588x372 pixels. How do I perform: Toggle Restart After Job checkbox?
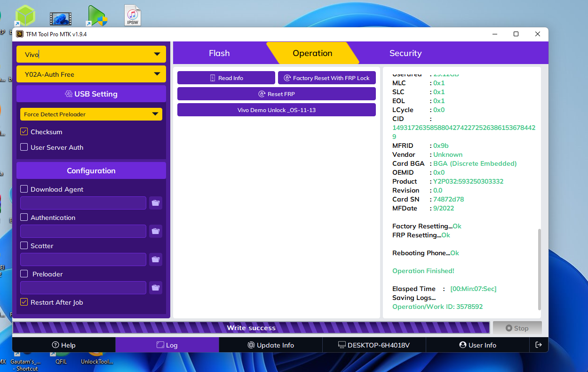(24, 302)
